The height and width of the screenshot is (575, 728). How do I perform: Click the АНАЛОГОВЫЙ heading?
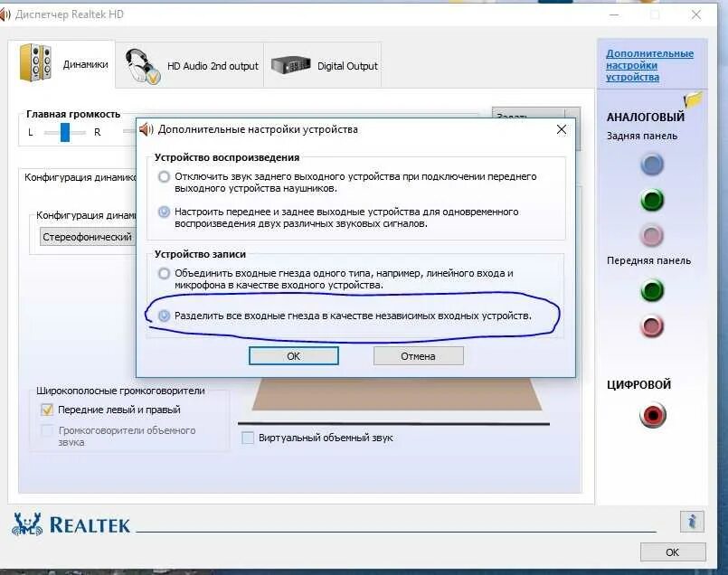tap(646, 117)
